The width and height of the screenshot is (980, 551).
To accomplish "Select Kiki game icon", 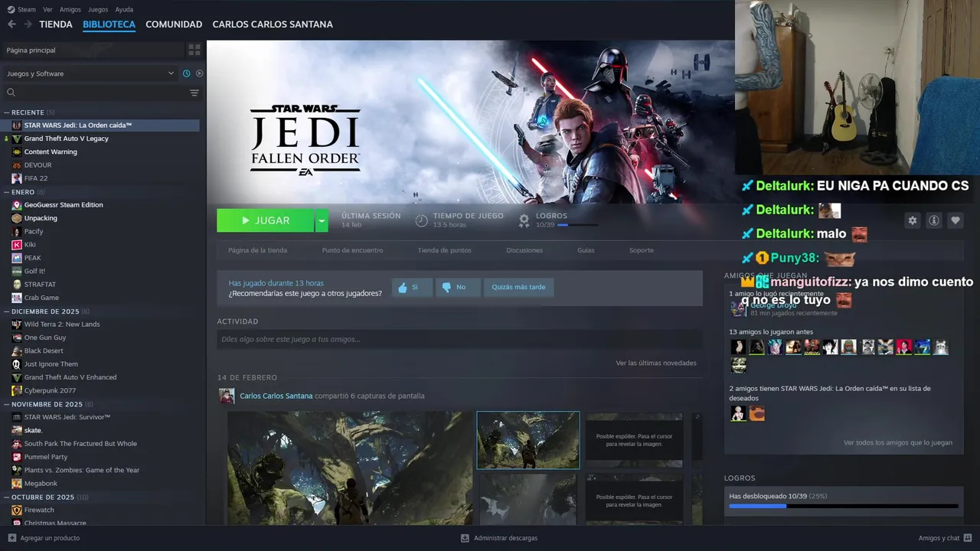I will [17, 245].
